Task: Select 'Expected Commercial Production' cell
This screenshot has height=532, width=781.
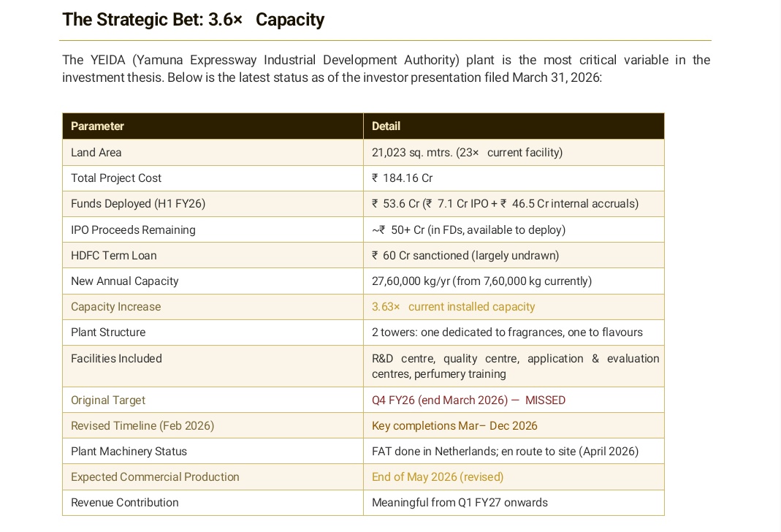Action: tap(213, 476)
